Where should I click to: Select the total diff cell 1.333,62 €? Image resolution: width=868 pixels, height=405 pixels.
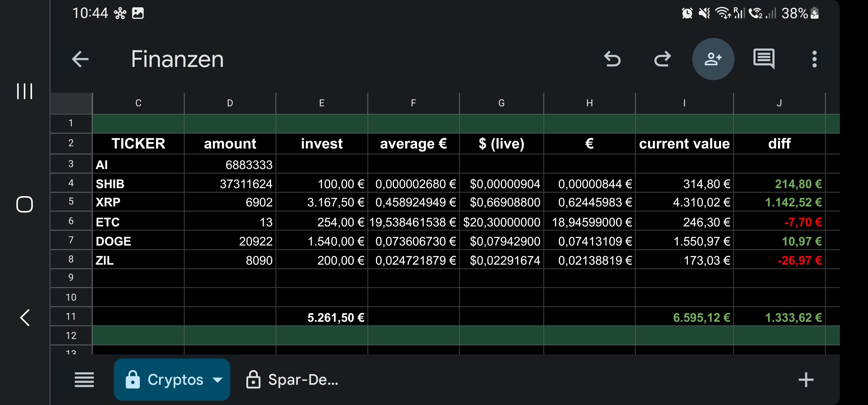click(779, 317)
